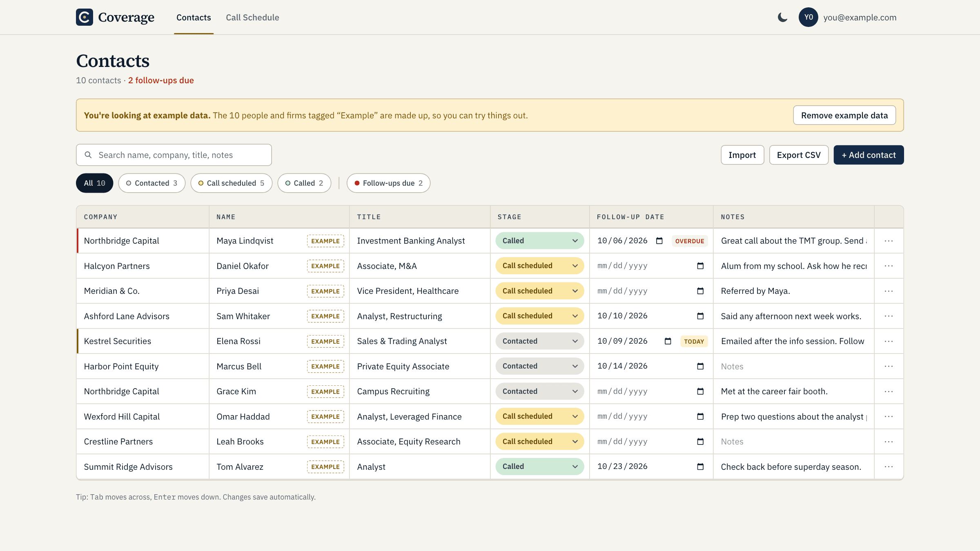Open calendar picker in Daniel Okafor's row
Viewport: 980px width, 551px height.
pyautogui.click(x=700, y=266)
